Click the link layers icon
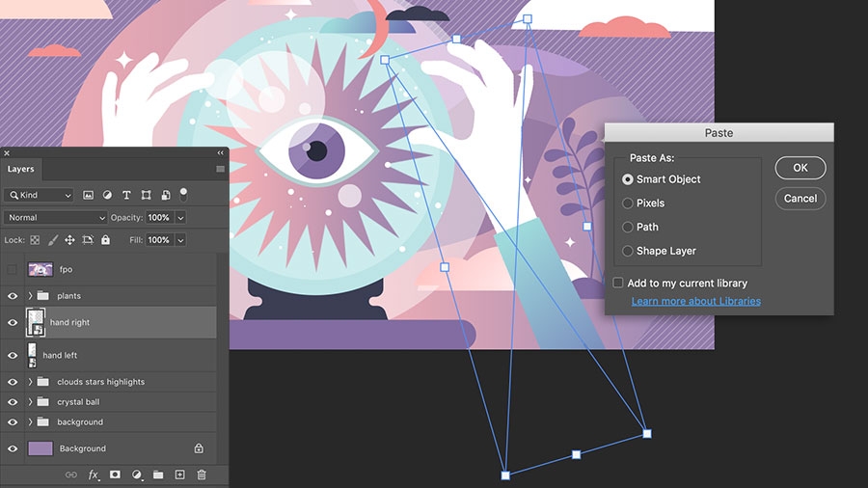 coord(70,474)
